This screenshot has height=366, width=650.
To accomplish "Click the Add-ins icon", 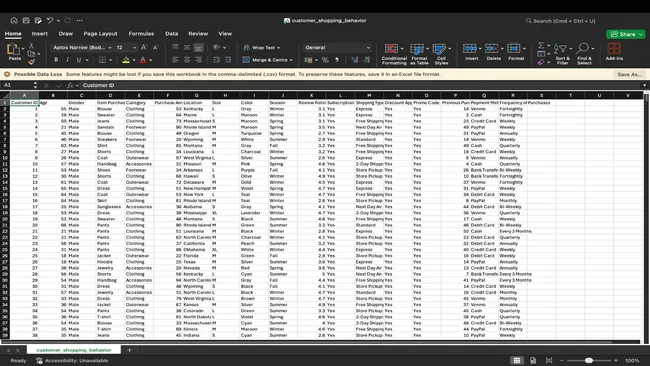I will point(614,49).
